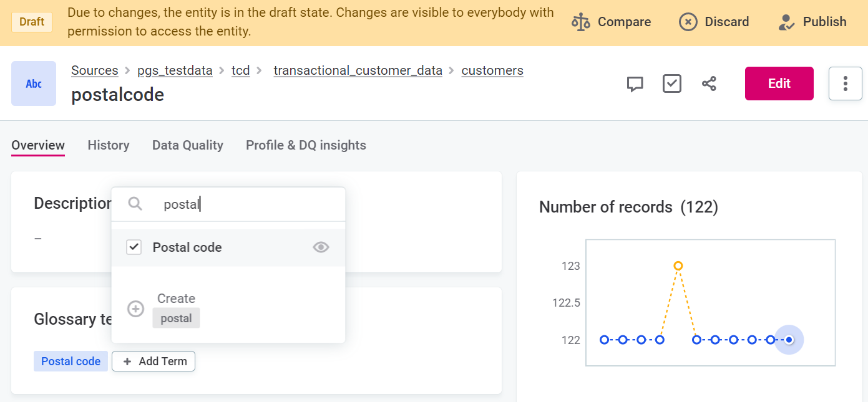Image resolution: width=868 pixels, height=402 pixels.
Task: Click the Discard changes icon
Action: tap(688, 22)
